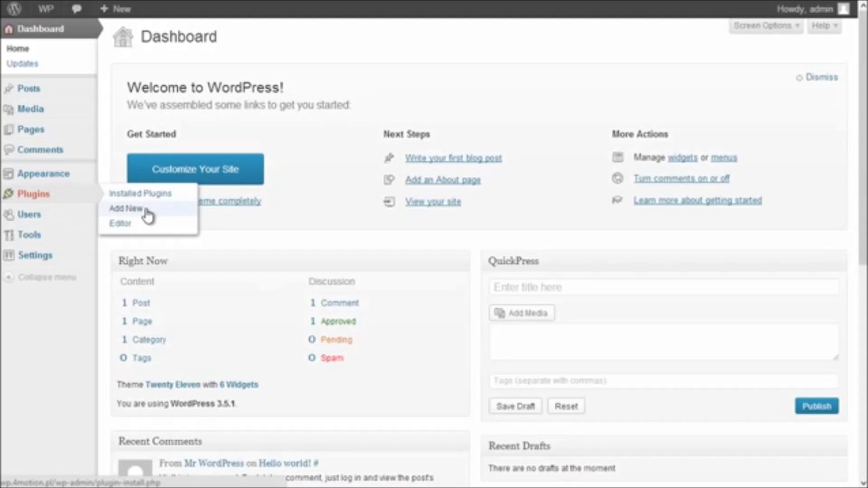The width and height of the screenshot is (868, 488).
Task: Click the Twenty Eleven theme link
Action: (173, 384)
